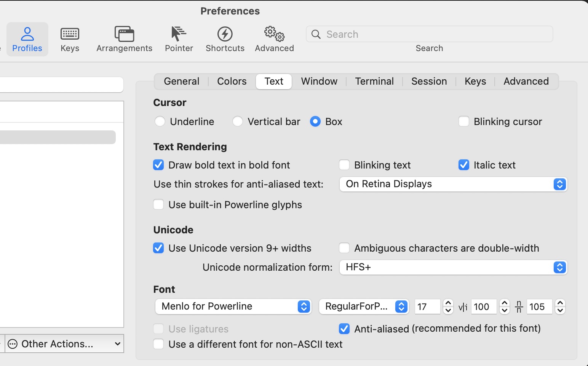588x366 pixels.
Task: Click the horizontal character spacing v|i icon
Action: (463, 307)
